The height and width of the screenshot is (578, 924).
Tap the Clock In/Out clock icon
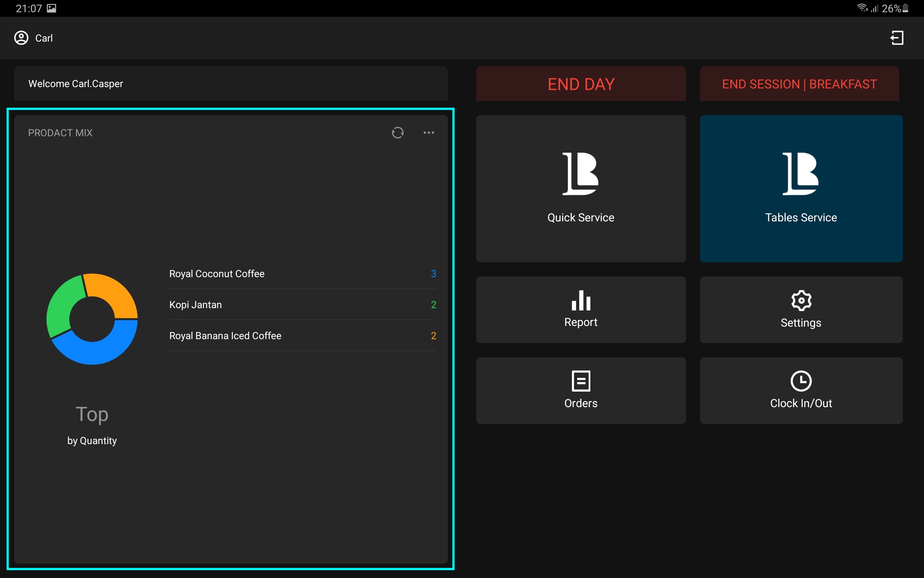tap(801, 381)
